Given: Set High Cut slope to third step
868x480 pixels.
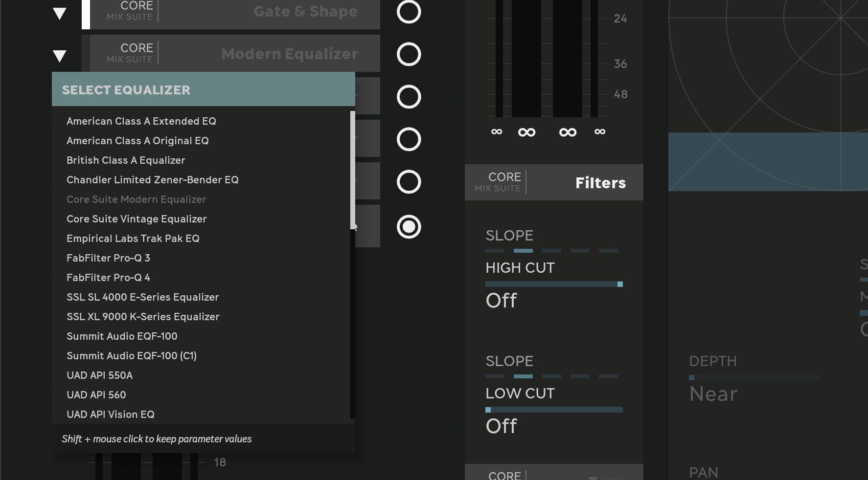Looking at the screenshot, I should 551,251.
